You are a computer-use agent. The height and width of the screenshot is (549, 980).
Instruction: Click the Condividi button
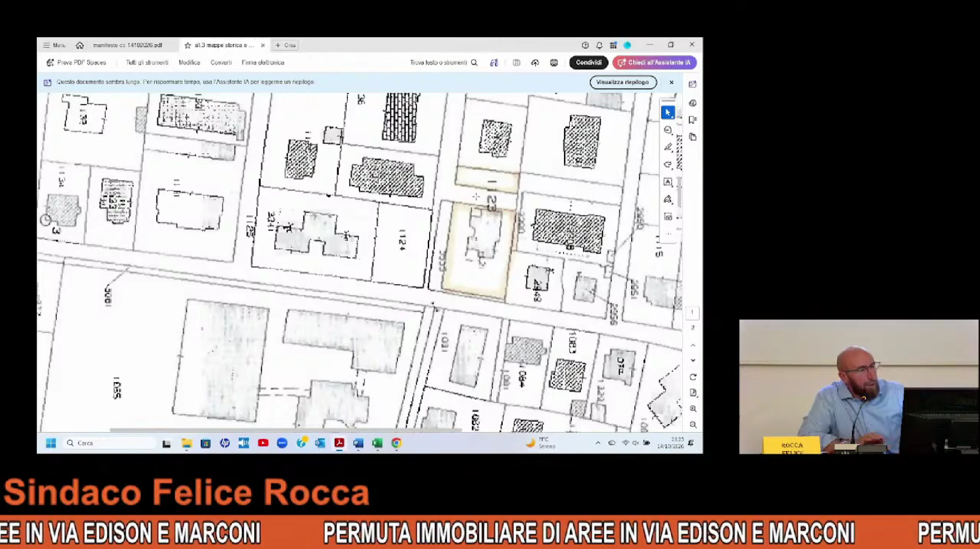tap(588, 63)
